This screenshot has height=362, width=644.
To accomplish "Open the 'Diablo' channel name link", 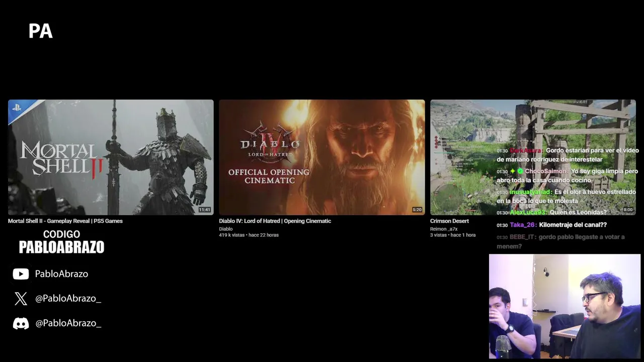I will (x=226, y=229).
